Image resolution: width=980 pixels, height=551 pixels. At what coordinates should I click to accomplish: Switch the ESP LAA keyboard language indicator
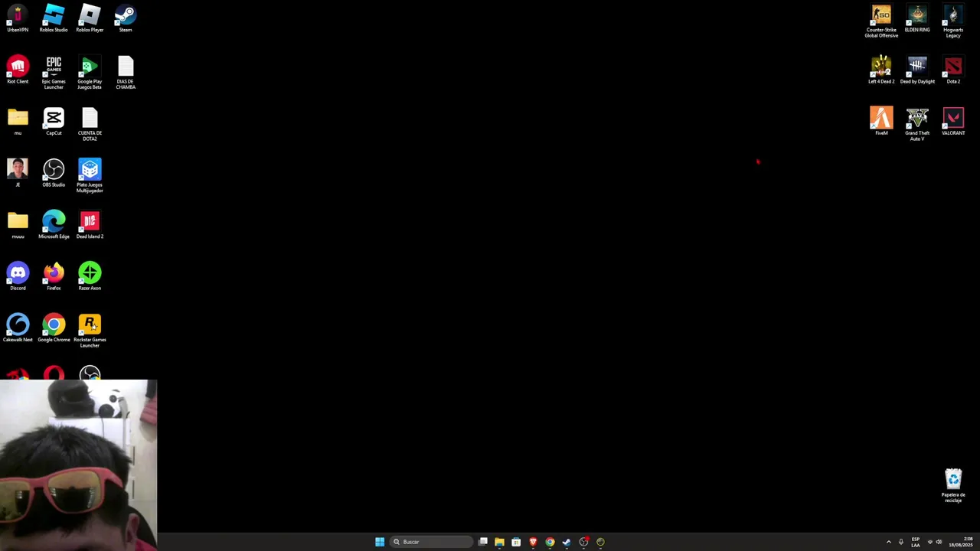(916, 542)
